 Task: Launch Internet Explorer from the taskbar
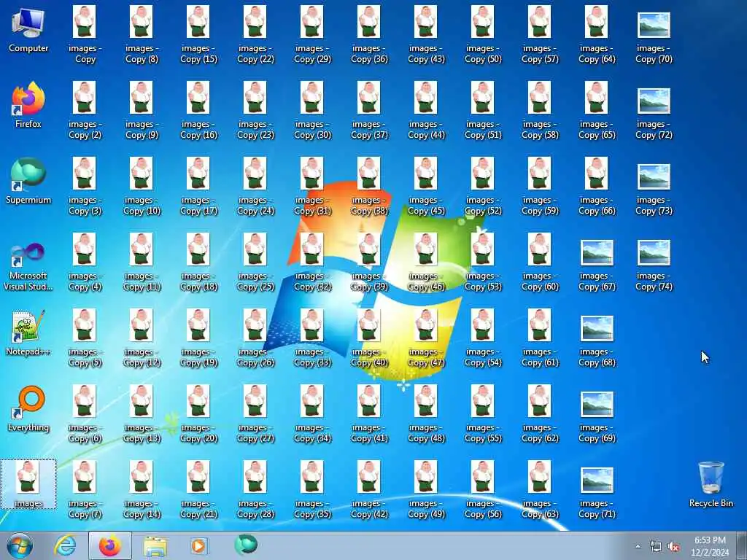(65, 545)
